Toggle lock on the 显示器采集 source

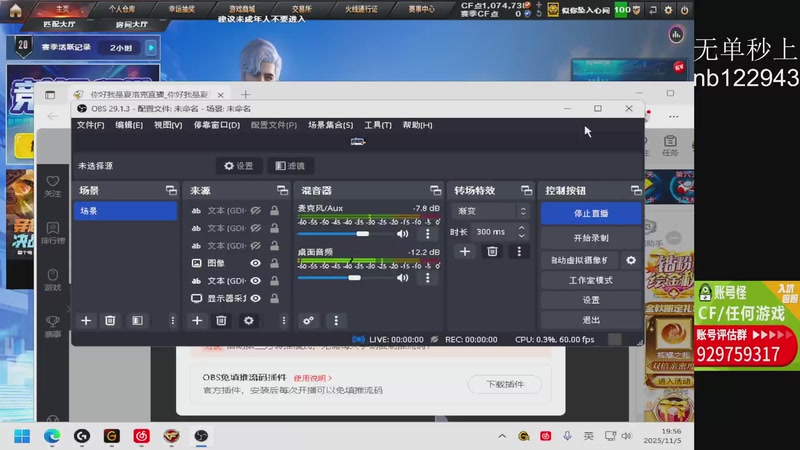click(x=274, y=298)
